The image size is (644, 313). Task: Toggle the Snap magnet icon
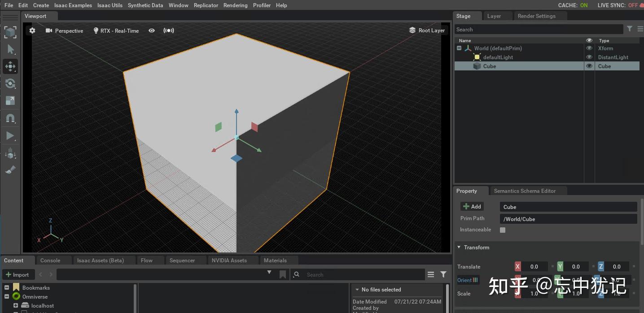(x=10, y=118)
